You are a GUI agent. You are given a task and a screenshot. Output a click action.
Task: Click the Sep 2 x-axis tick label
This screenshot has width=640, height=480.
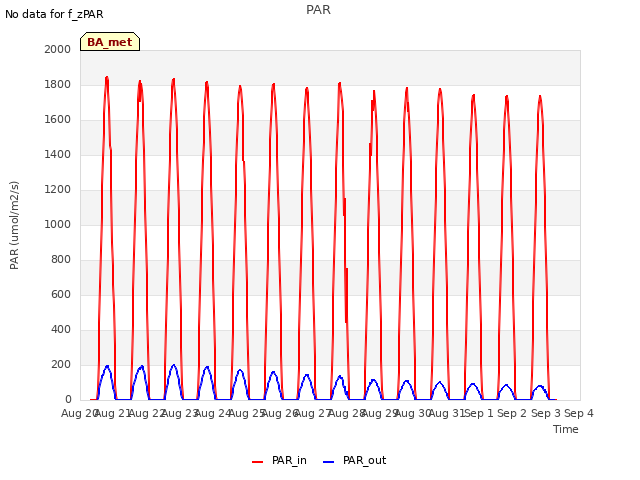tap(513, 413)
